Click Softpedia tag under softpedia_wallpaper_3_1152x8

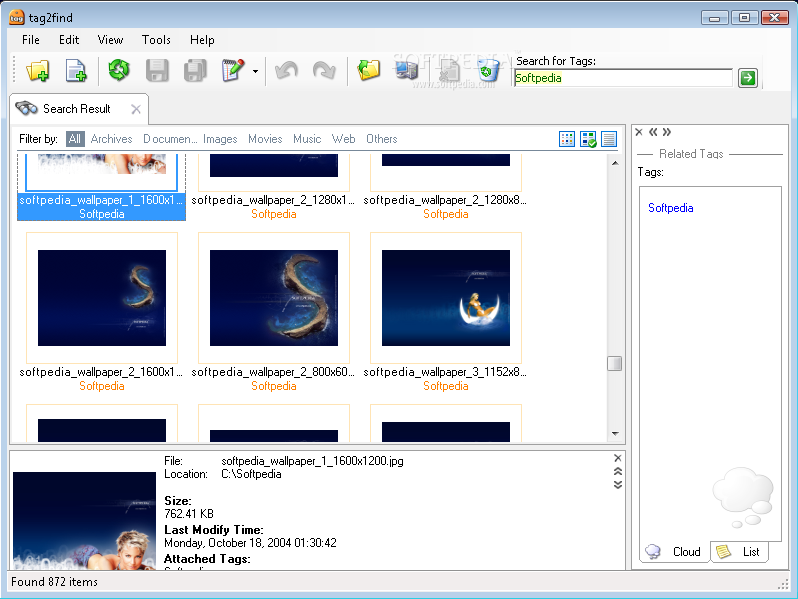point(446,386)
